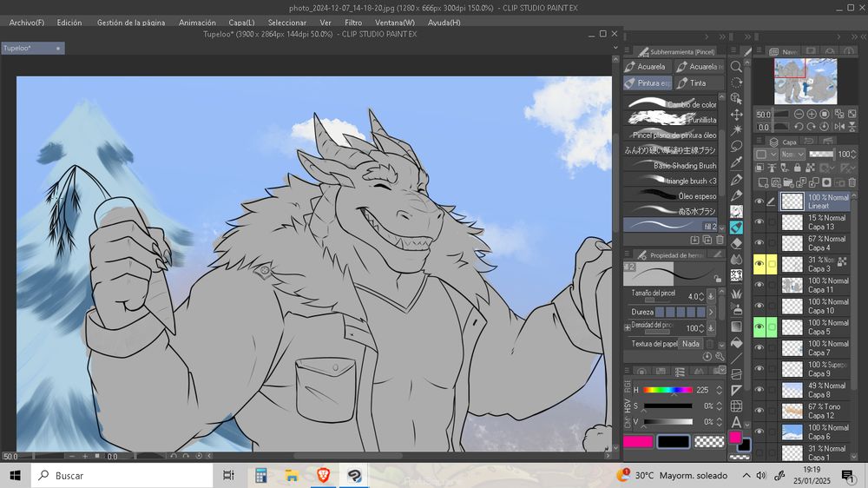
Task: Create a new raster layer
Action: pyautogui.click(x=763, y=182)
